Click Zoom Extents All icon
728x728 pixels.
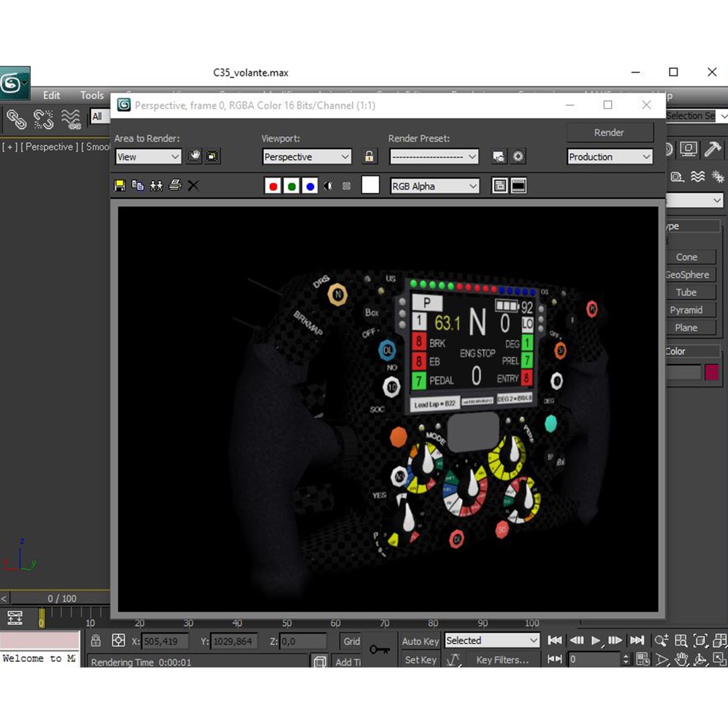[681, 641]
